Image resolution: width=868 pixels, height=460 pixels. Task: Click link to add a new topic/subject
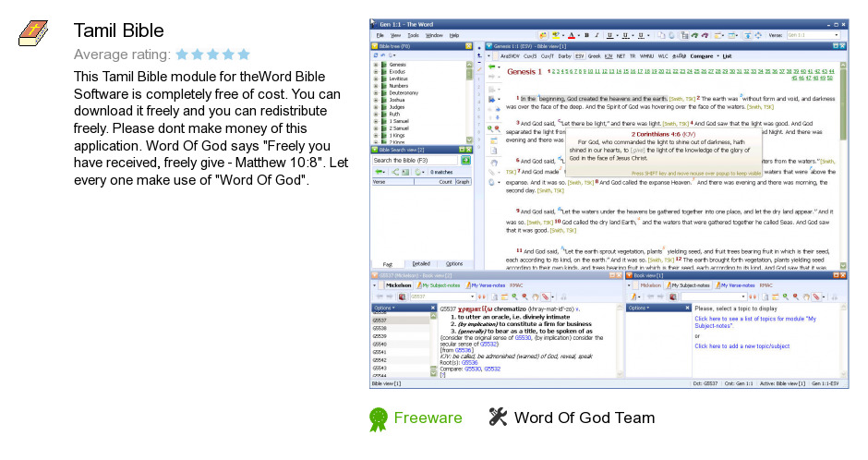[x=741, y=346]
